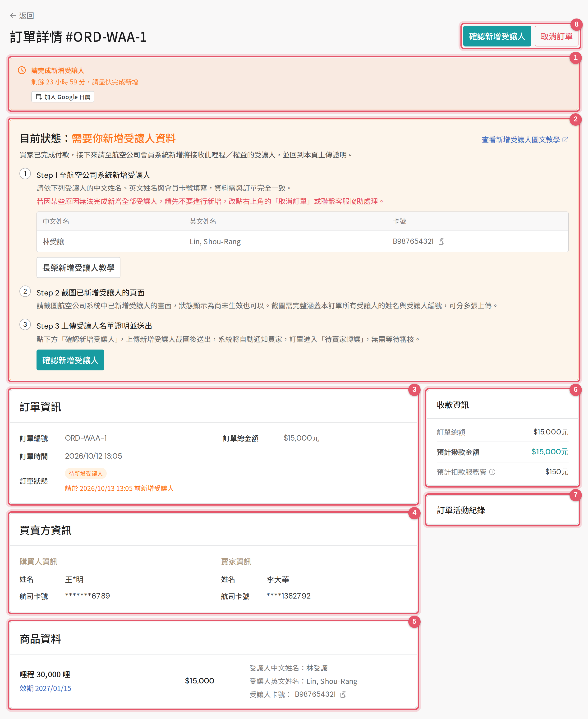Screen dimensions: 588x719
Task: Click the 卡號 column header
Action: click(x=399, y=221)
